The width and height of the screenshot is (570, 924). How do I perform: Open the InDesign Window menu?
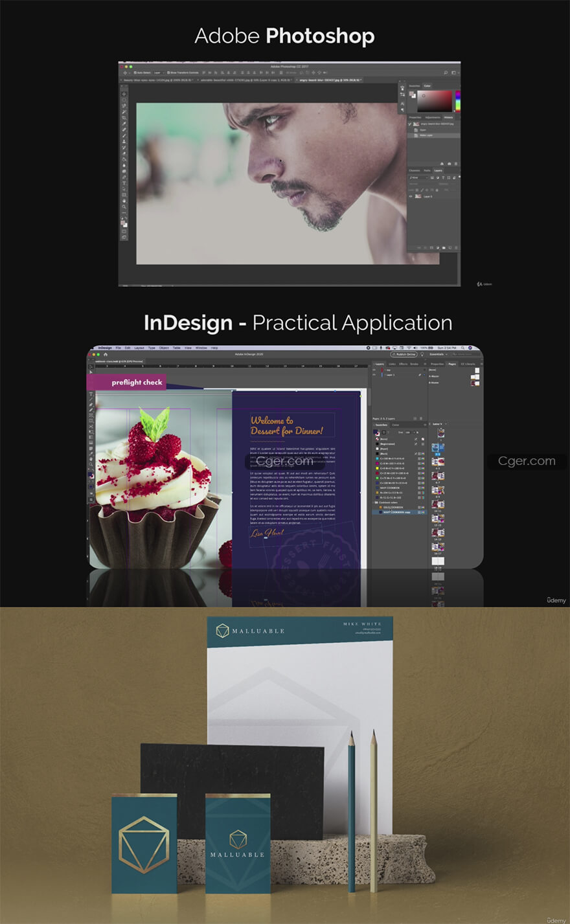pyautogui.click(x=201, y=348)
